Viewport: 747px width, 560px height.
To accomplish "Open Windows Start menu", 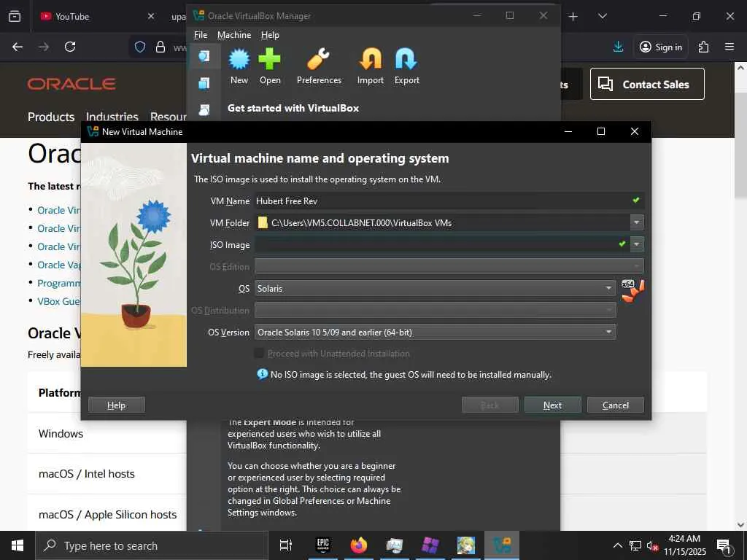I will (x=18, y=545).
